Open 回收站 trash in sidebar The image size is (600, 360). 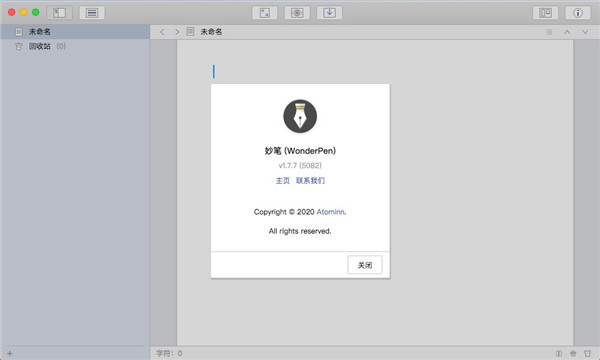[75, 46]
